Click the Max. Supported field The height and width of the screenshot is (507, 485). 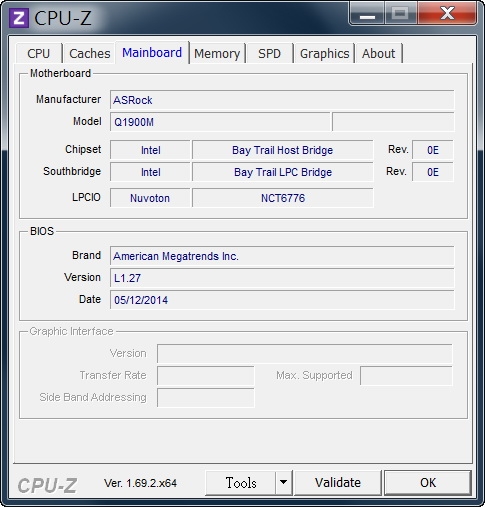click(x=406, y=376)
